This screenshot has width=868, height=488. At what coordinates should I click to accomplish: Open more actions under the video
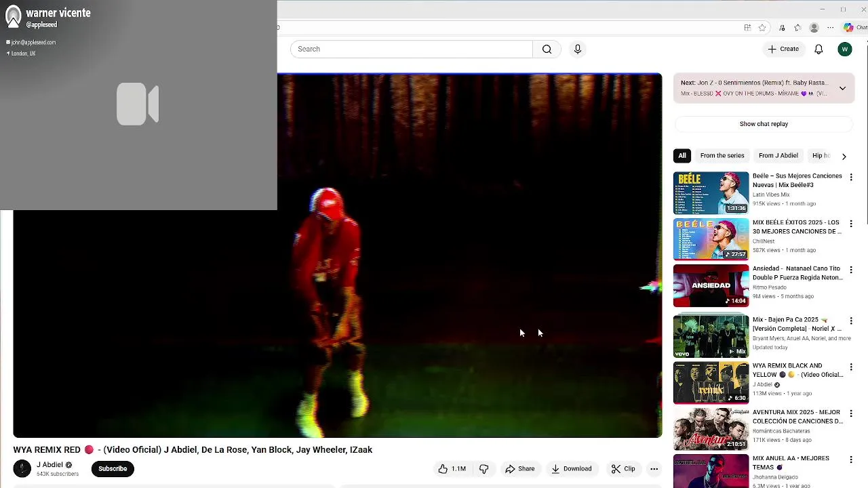(x=654, y=468)
